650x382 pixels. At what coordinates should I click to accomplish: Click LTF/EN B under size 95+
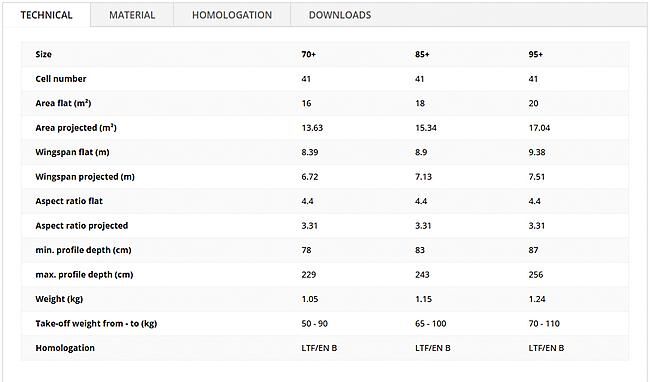coord(546,348)
